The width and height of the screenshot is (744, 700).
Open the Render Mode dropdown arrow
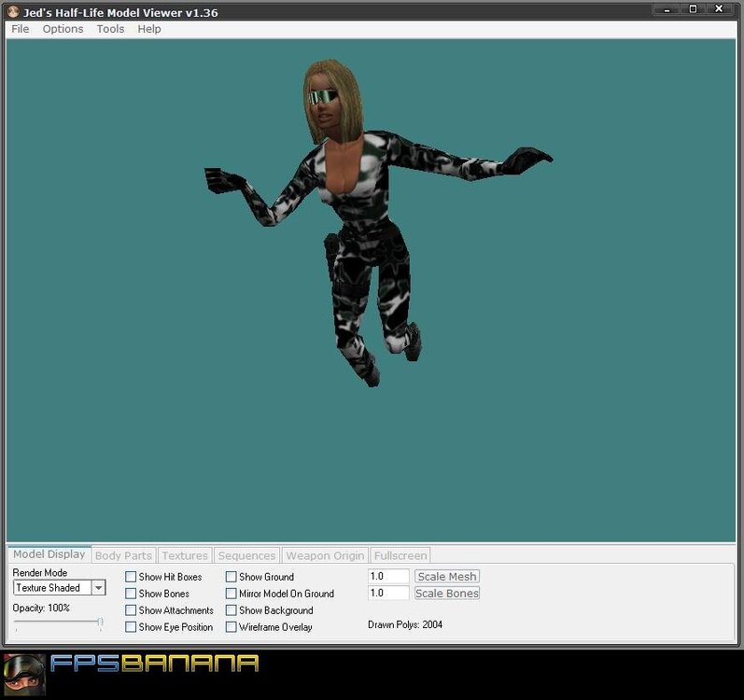coord(98,588)
